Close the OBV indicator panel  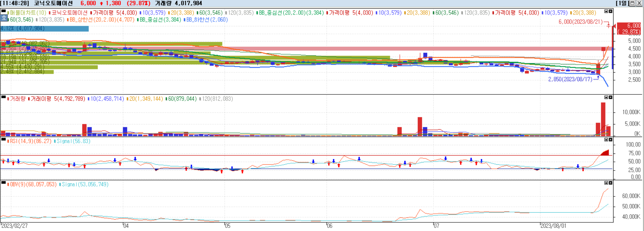tap(610, 183)
